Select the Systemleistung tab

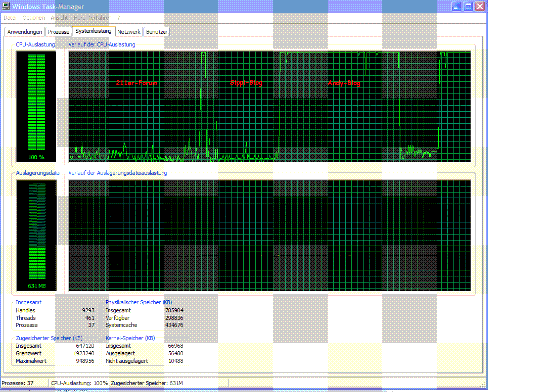coord(94,30)
